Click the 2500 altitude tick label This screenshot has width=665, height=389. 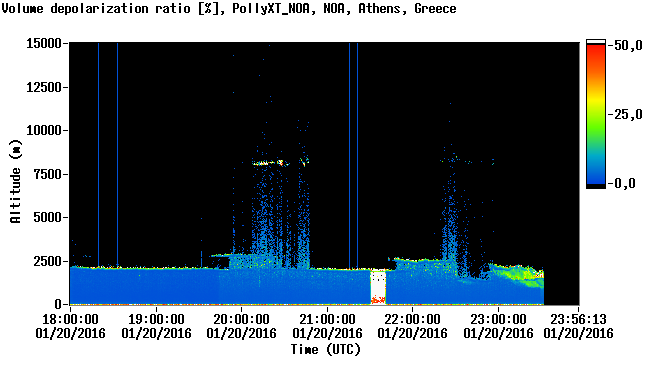click(x=48, y=261)
